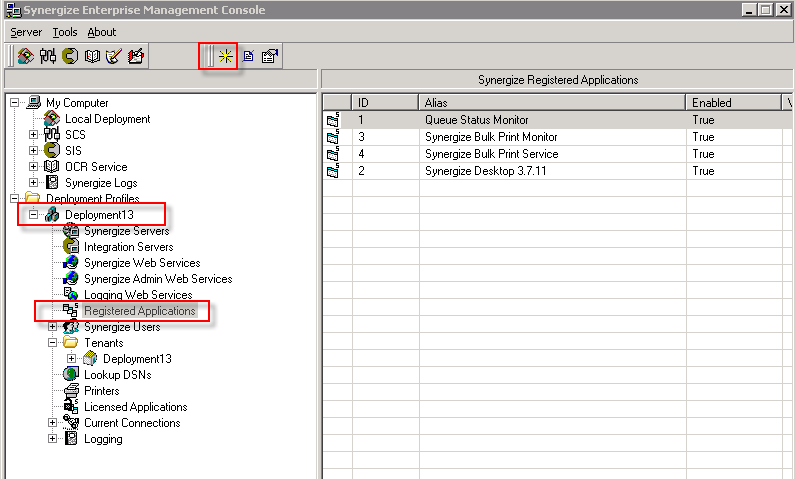Screen dimensions: 796x479
Task: Click the Synergize Bulk Print Service row icon
Action: click(x=333, y=154)
